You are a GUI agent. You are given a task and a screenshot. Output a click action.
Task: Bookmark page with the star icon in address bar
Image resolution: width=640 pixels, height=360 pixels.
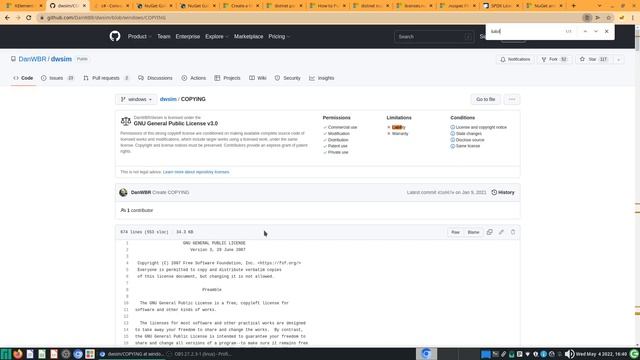click(609, 18)
